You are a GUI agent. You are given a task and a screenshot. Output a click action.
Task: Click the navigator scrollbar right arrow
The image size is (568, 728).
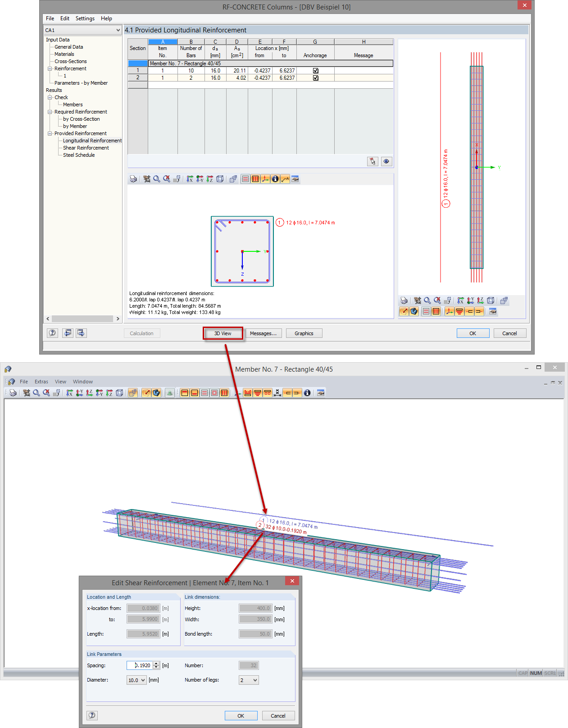[118, 318]
